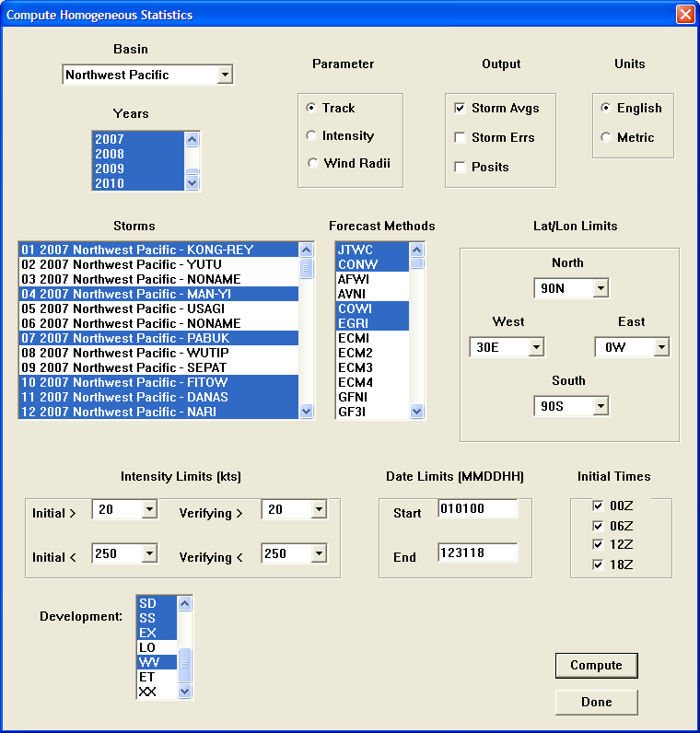Select storm 01 KONG-REY
This screenshot has height=733, width=700.
159,250
